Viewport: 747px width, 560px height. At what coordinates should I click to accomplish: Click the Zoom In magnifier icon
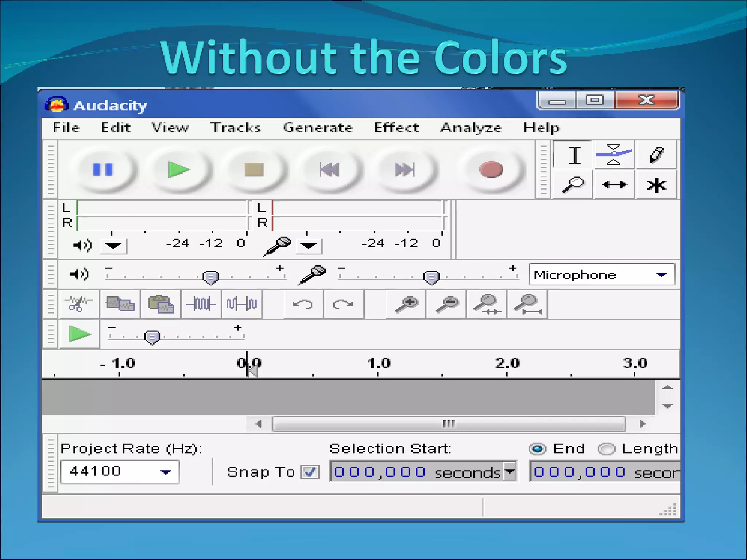point(406,304)
